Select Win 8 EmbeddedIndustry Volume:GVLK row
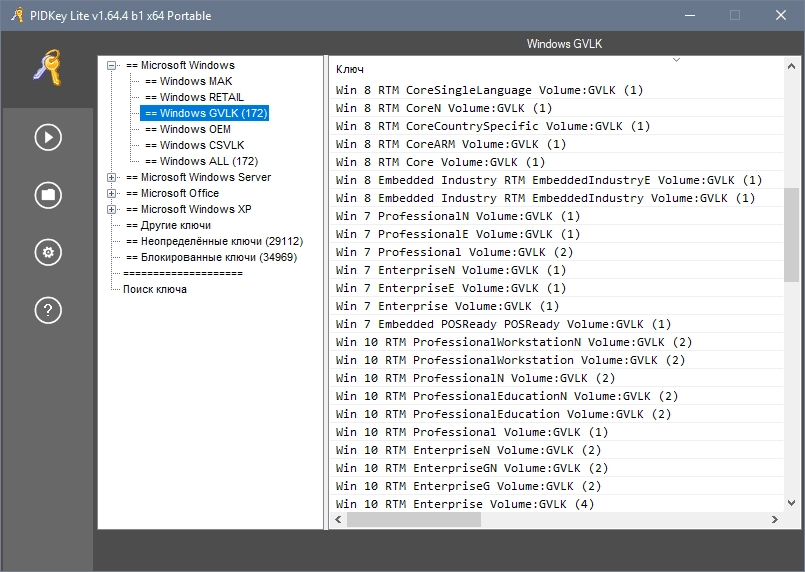The height and width of the screenshot is (572, 805). click(556, 198)
